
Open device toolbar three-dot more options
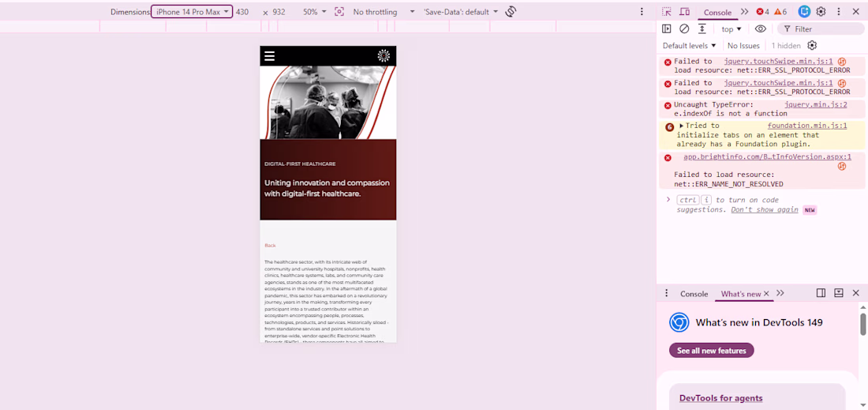click(642, 12)
